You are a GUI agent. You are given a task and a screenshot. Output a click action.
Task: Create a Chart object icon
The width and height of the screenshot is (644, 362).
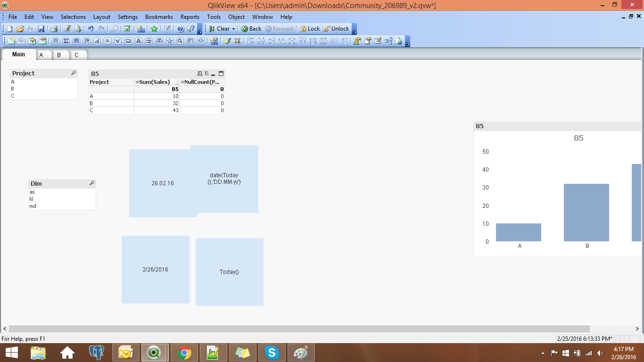97,41
